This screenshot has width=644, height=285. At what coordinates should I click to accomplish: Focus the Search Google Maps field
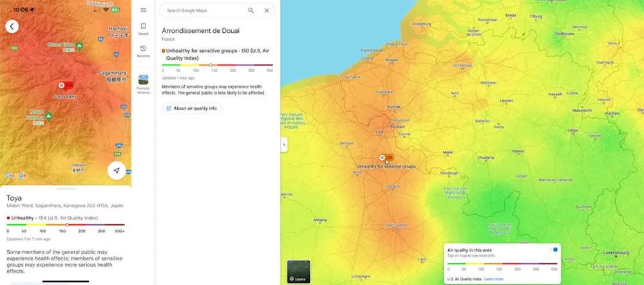pos(205,10)
